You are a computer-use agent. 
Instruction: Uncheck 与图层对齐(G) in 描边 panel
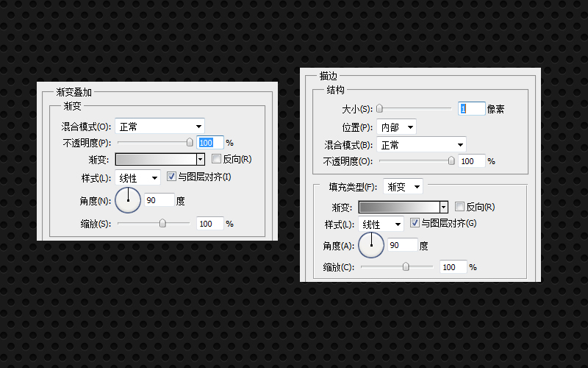point(415,222)
